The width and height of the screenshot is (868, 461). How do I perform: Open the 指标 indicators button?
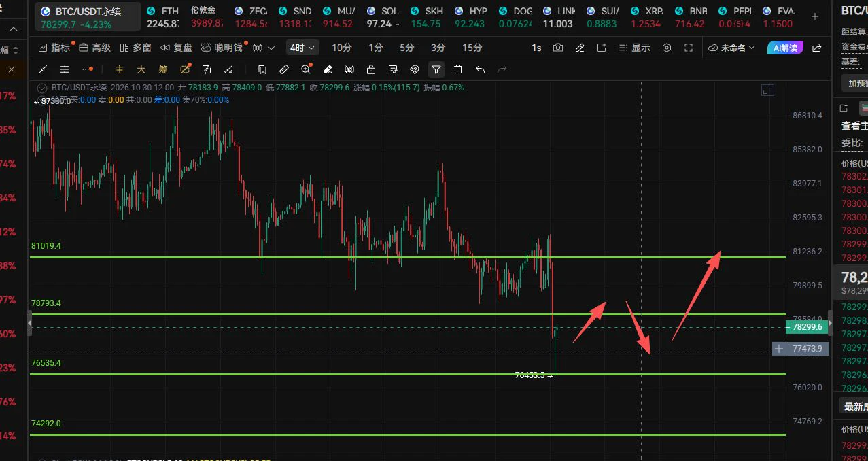[54, 48]
